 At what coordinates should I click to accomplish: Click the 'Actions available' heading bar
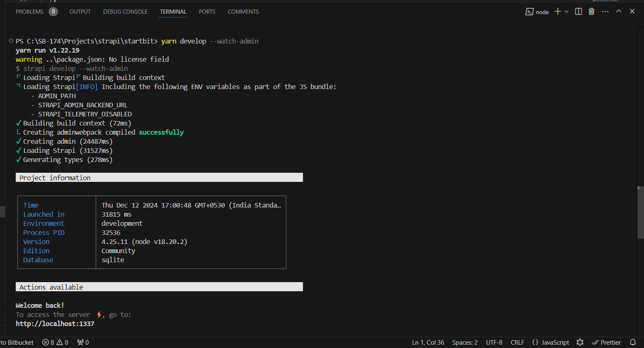159,287
